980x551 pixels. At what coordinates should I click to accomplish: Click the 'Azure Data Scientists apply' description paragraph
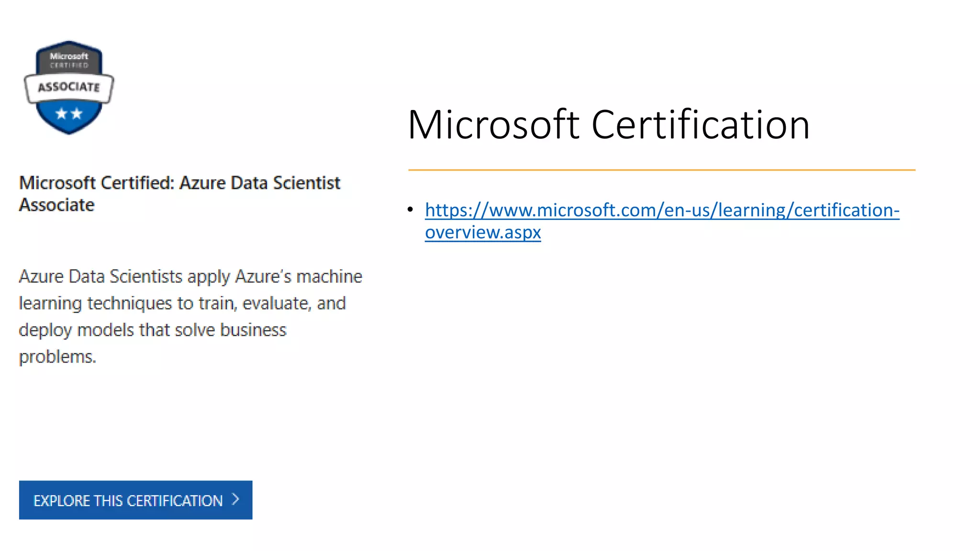190,316
